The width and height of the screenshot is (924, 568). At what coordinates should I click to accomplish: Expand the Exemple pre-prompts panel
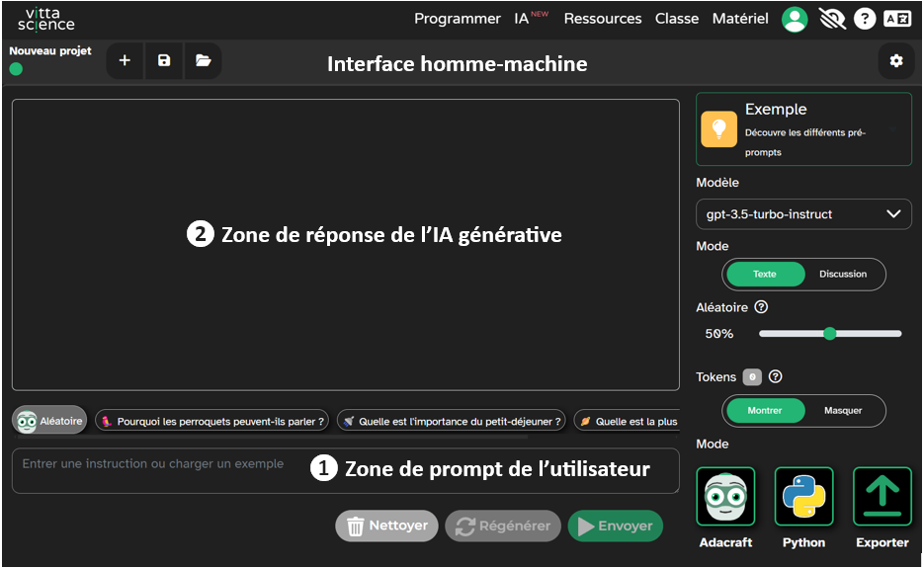[x=803, y=129]
